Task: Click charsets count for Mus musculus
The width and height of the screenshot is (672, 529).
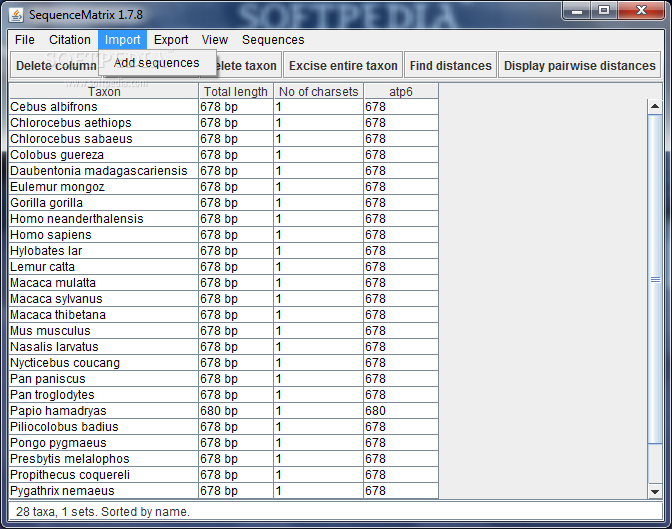Action: [318, 331]
